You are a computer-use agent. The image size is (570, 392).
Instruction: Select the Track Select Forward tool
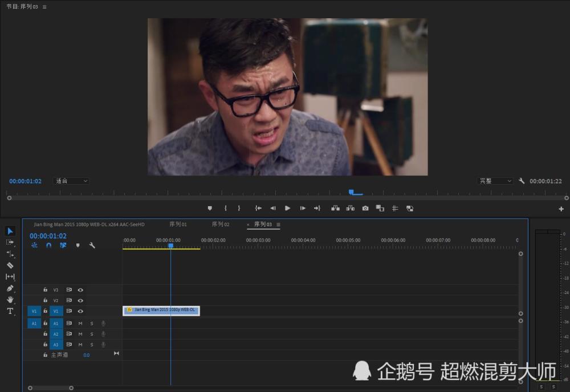pyautogui.click(x=10, y=242)
